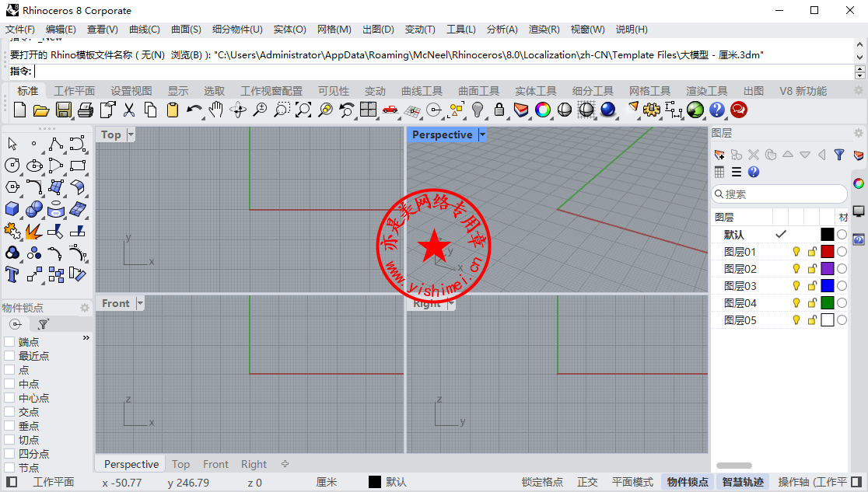Viewport: 868px width, 492px height.
Task: Activate the Pan hand tool
Action: pyautogui.click(x=216, y=110)
